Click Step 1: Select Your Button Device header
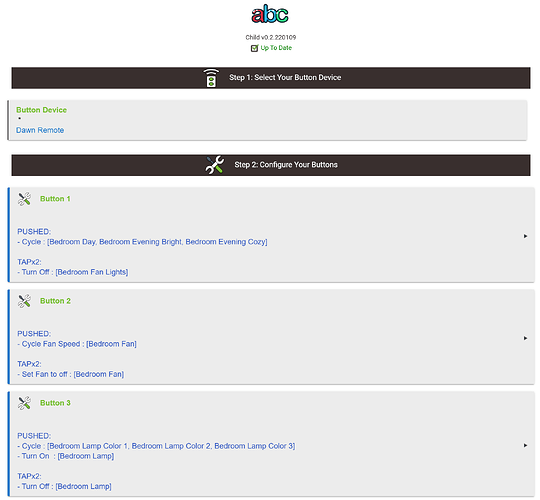This screenshot has width=540, height=500. [x=271, y=78]
